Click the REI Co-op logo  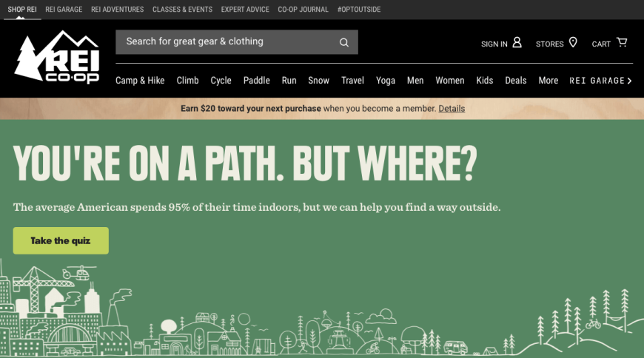(x=57, y=57)
